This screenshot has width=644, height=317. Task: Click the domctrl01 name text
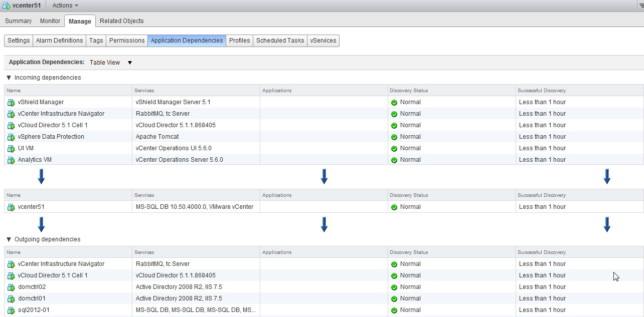click(32, 298)
